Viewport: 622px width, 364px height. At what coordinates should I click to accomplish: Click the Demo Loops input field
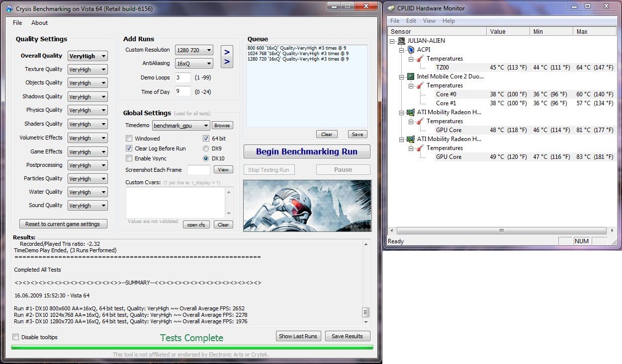tap(182, 77)
